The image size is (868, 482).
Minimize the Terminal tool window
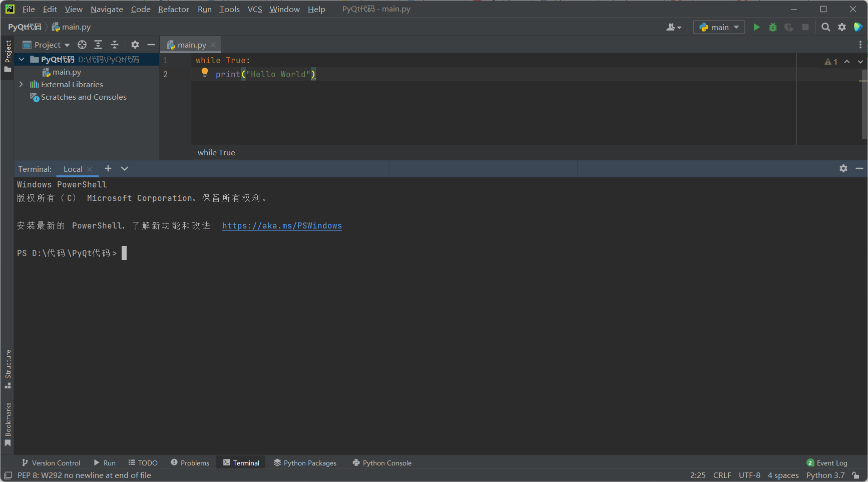pos(859,168)
